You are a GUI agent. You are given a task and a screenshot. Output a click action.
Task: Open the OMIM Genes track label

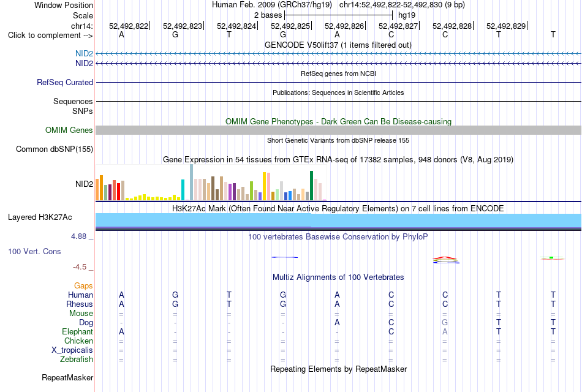click(69, 130)
